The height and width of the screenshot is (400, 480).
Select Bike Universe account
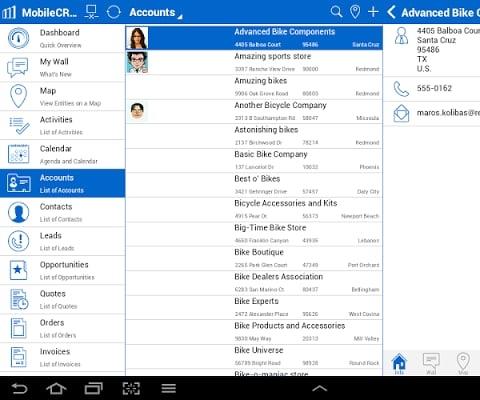[254, 357]
